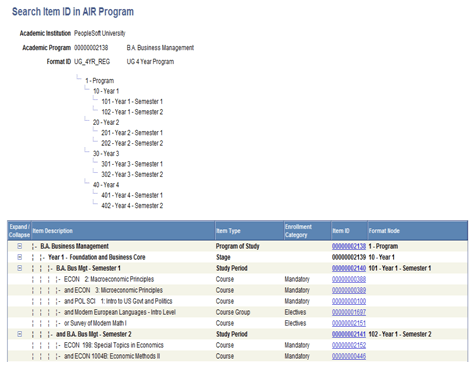Image resolution: width=472 pixels, height=366 pixels.
Task: Click Academic Program value 00000002138
Action: [x=91, y=48]
